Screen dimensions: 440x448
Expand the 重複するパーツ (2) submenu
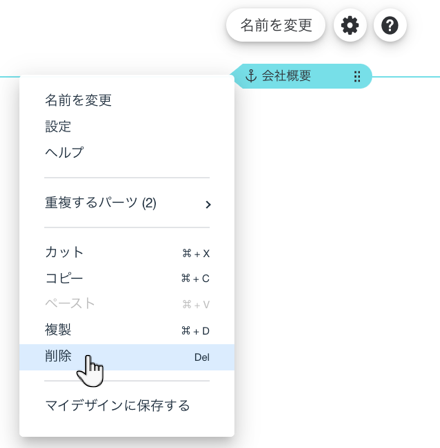(127, 203)
